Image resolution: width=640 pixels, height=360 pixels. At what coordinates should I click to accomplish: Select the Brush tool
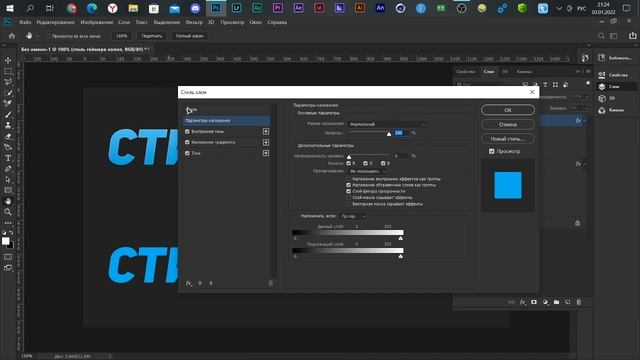(x=8, y=115)
